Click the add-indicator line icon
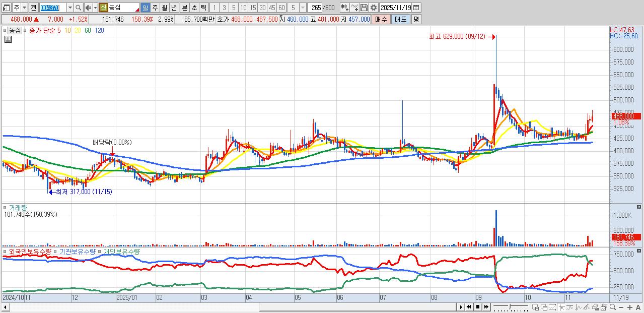Screen dimensions: 644x313 354,8
